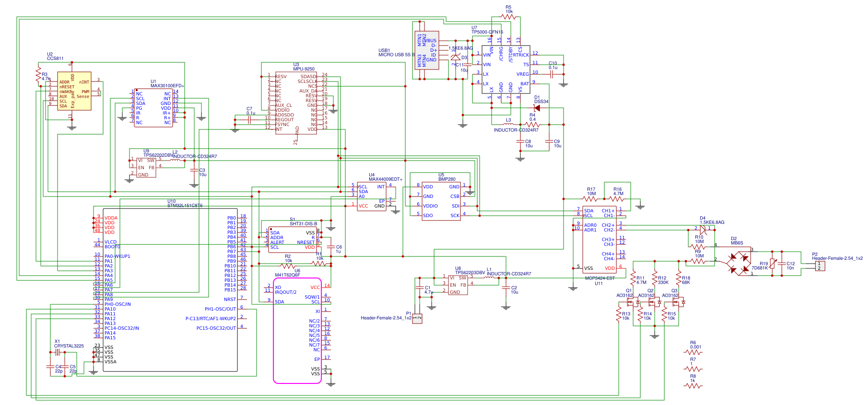Click the STM32L151C8T6 part label
868x405 pixels.
pyautogui.click(x=185, y=206)
